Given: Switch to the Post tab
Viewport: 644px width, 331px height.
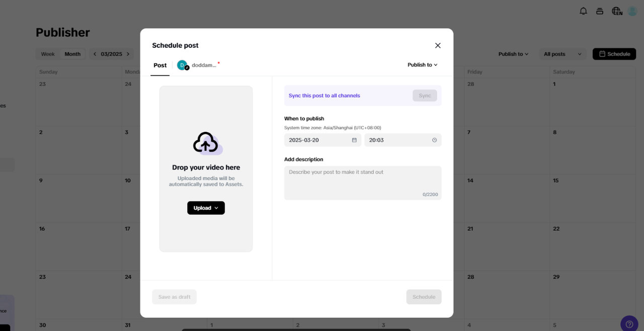Looking at the screenshot, I should coord(160,65).
